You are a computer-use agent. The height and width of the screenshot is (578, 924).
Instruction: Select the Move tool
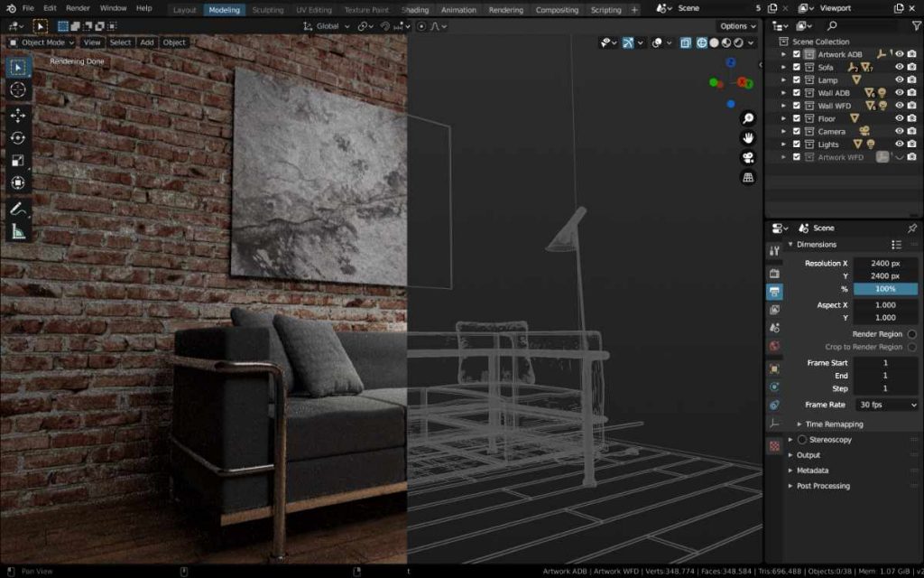pos(18,116)
